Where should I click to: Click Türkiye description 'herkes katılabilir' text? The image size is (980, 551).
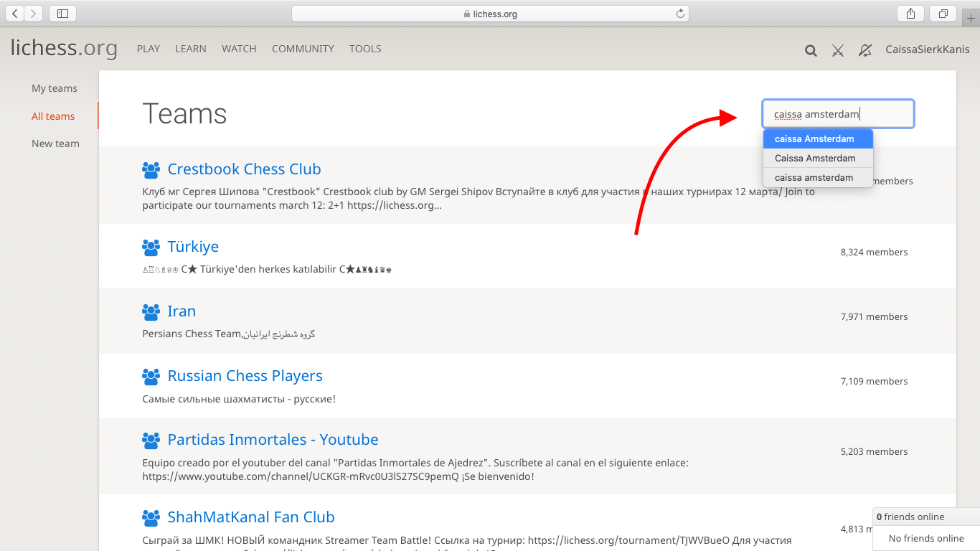pos(294,270)
